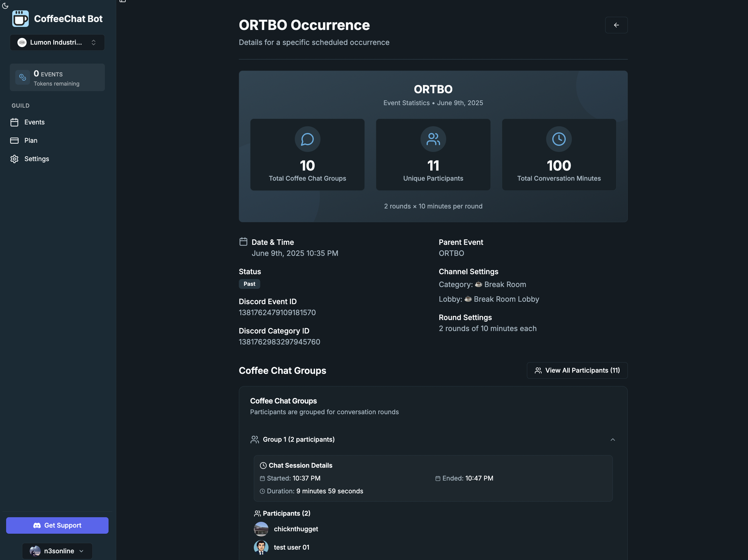Click 2 rounds of 10 minutes each
748x560 pixels.
[x=487, y=329]
